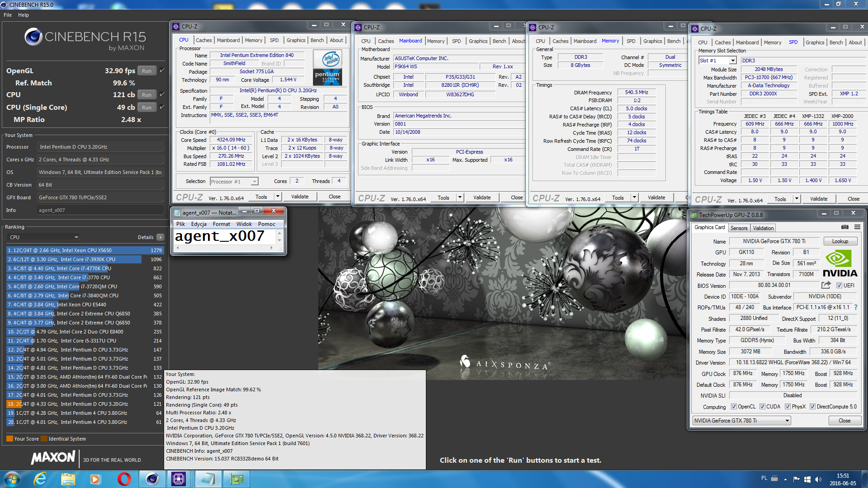This screenshot has height=488, width=868.
Task: Click the Bus Interface question mark icon
Action: point(856,307)
